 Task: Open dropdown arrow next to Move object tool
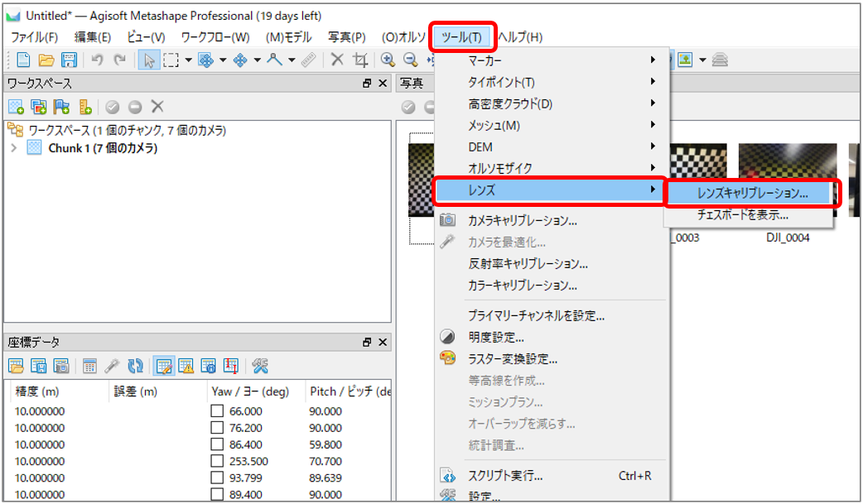coord(257,60)
